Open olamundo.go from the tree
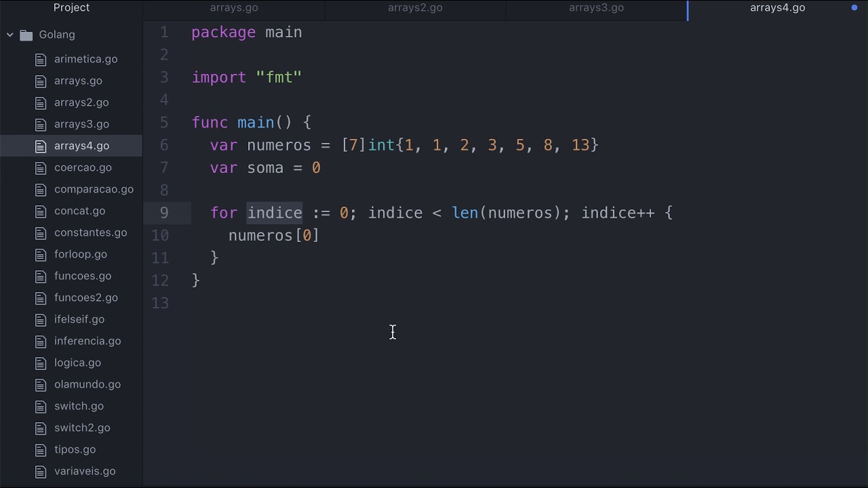The height and width of the screenshot is (488, 868). (87, 384)
